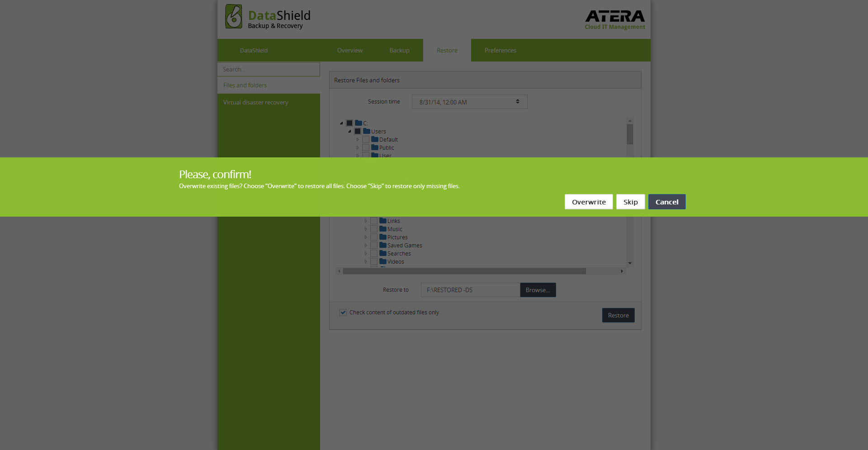Click the Pictures folder icon
Viewport: 868px width, 450px height.
pyautogui.click(x=383, y=237)
